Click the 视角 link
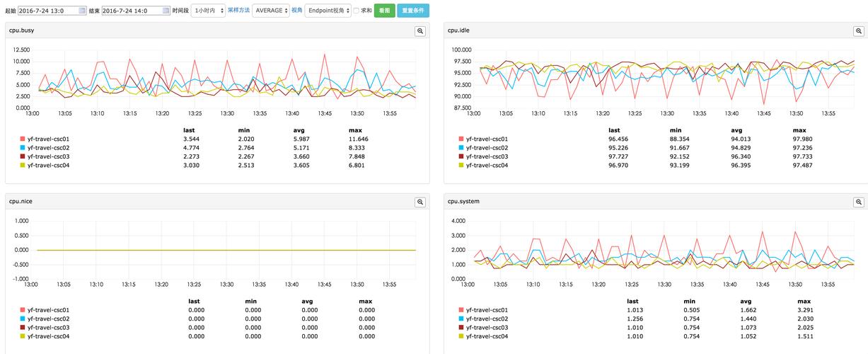The image size is (868, 354). coord(297,11)
